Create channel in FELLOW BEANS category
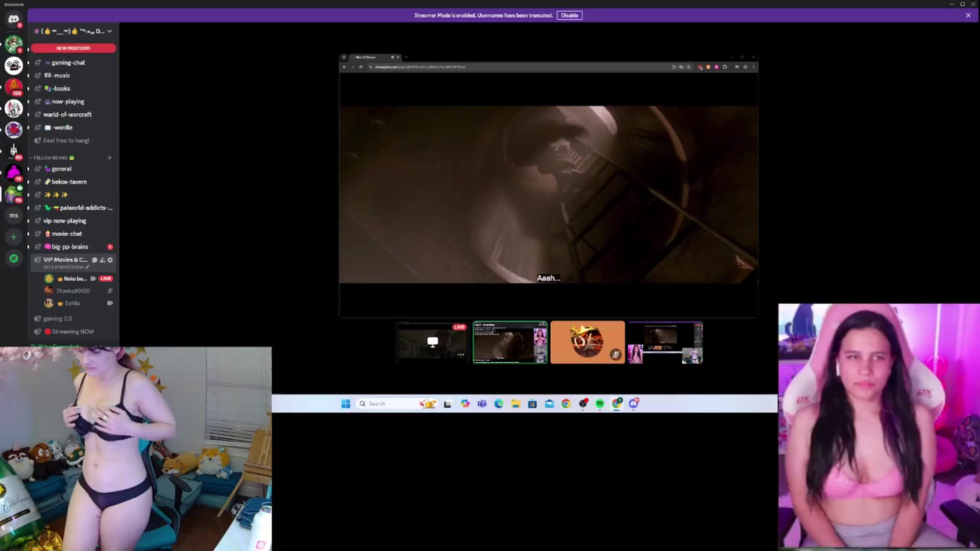This screenshot has height=551, width=980. click(109, 158)
